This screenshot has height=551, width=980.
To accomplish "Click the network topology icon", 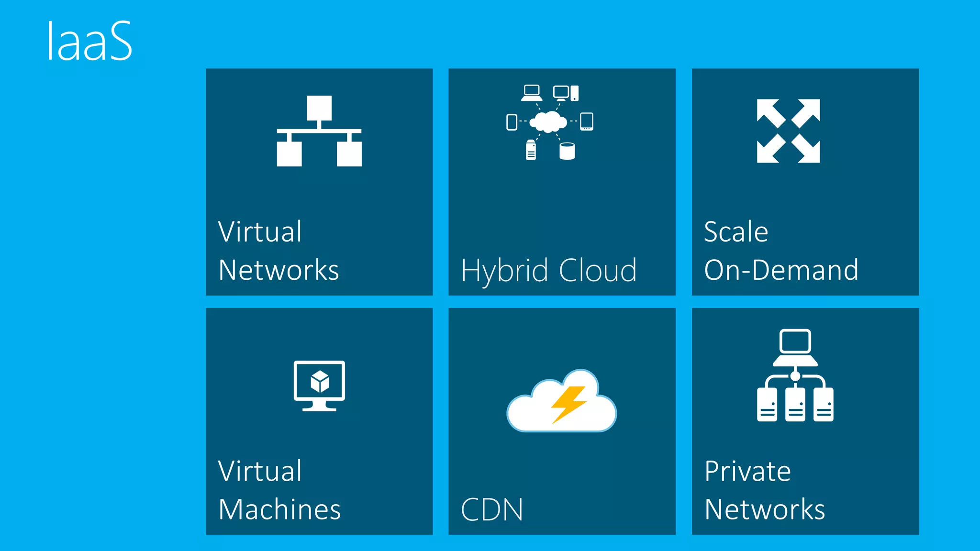I will coord(319,131).
